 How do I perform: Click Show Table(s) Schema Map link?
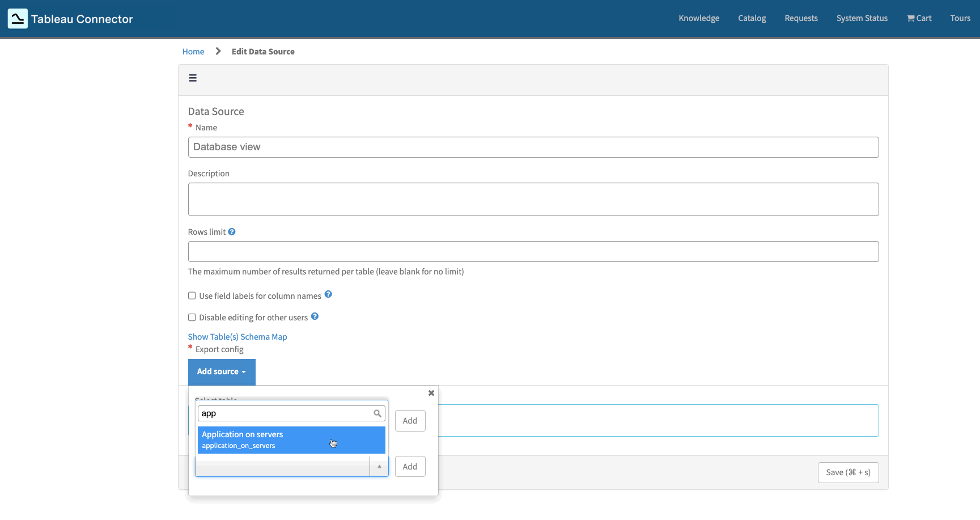[237, 336]
